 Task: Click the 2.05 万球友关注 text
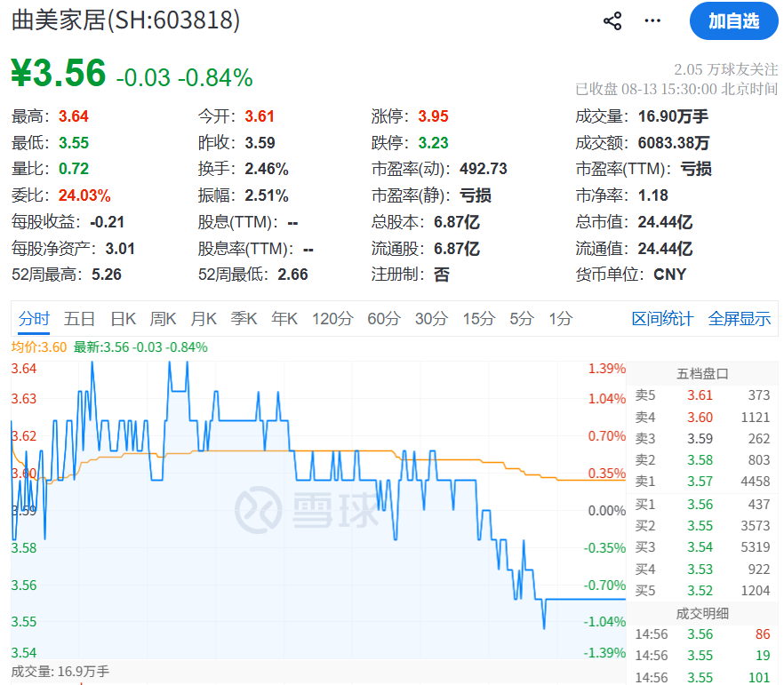pyautogui.click(x=725, y=69)
